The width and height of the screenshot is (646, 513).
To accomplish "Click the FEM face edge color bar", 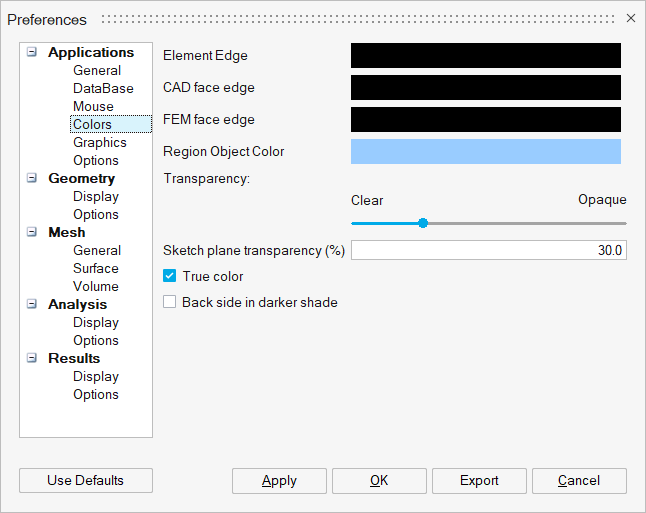I will 486,119.
